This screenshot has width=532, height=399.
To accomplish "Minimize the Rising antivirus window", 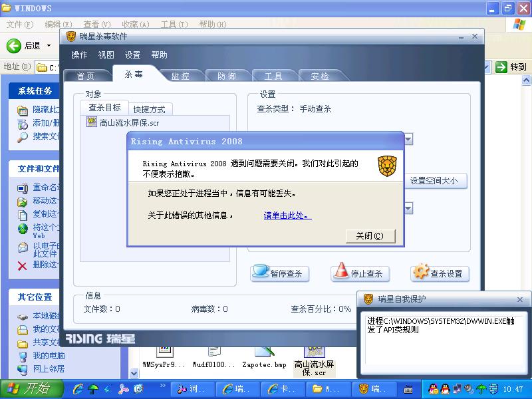I will click(x=461, y=37).
